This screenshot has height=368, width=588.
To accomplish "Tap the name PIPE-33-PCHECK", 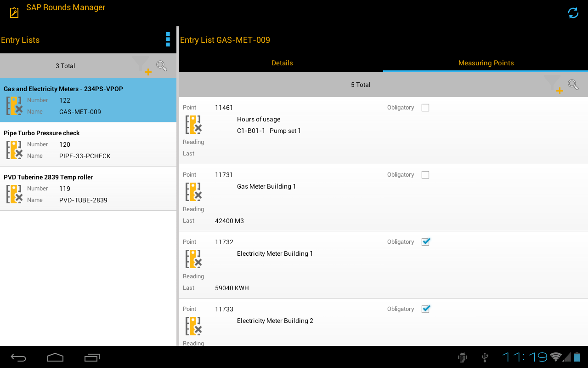I will point(85,156).
